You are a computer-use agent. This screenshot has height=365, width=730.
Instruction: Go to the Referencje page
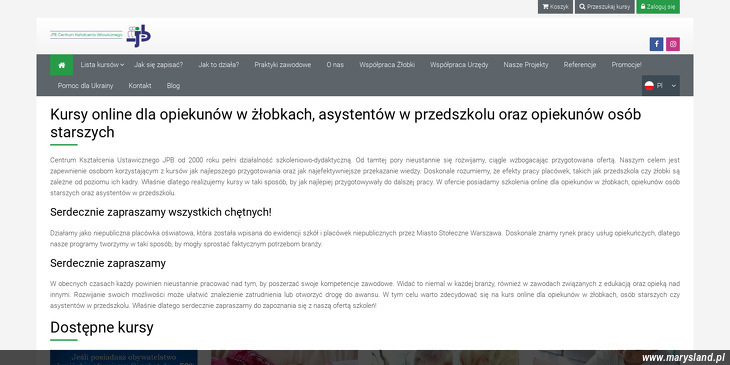[580, 65]
